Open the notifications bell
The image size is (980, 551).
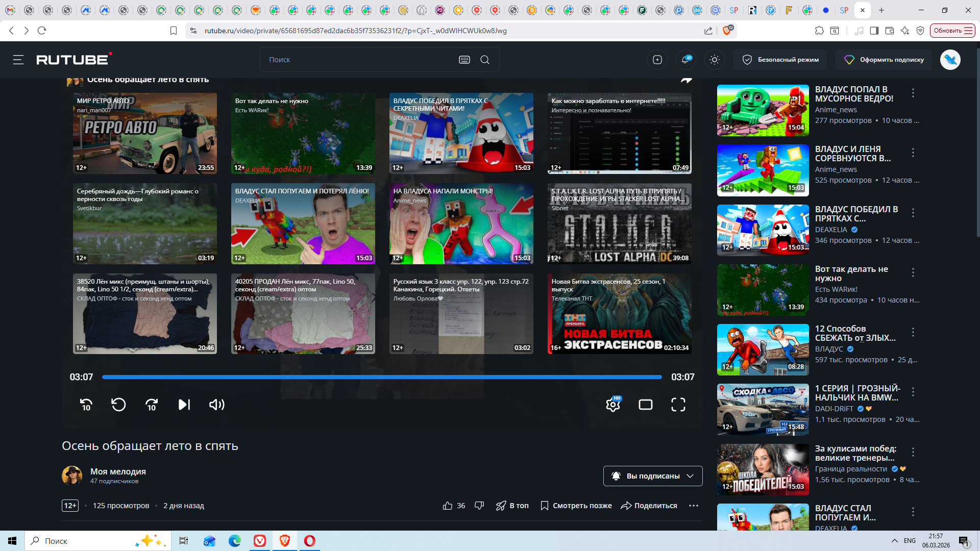point(685,60)
